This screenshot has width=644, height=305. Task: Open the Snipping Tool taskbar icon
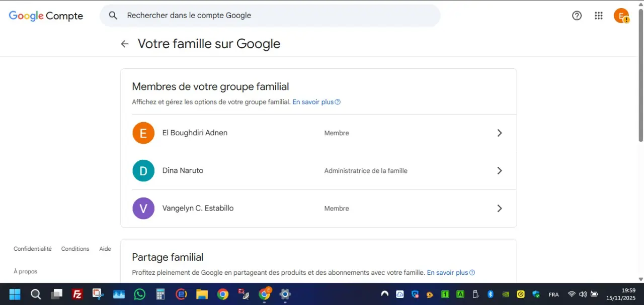click(x=98, y=294)
